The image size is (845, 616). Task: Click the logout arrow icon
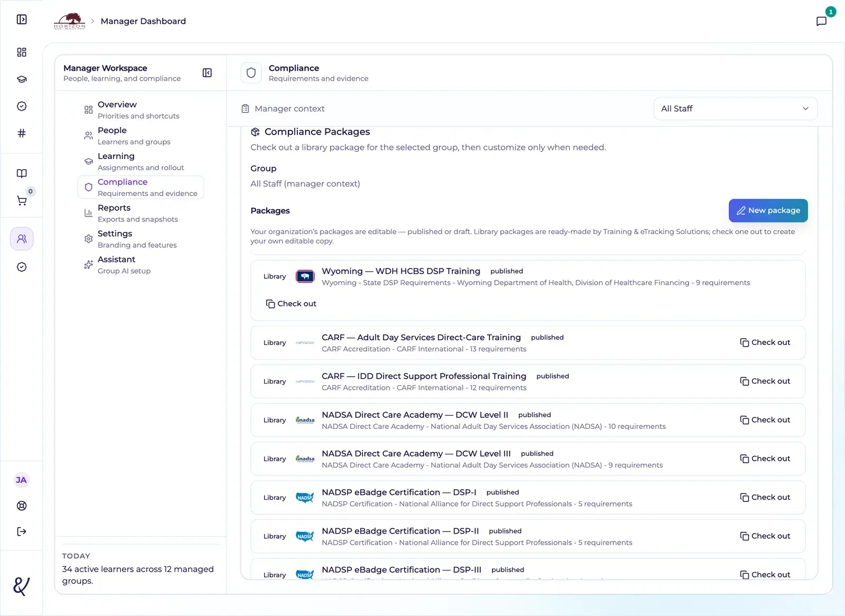[x=22, y=531]
